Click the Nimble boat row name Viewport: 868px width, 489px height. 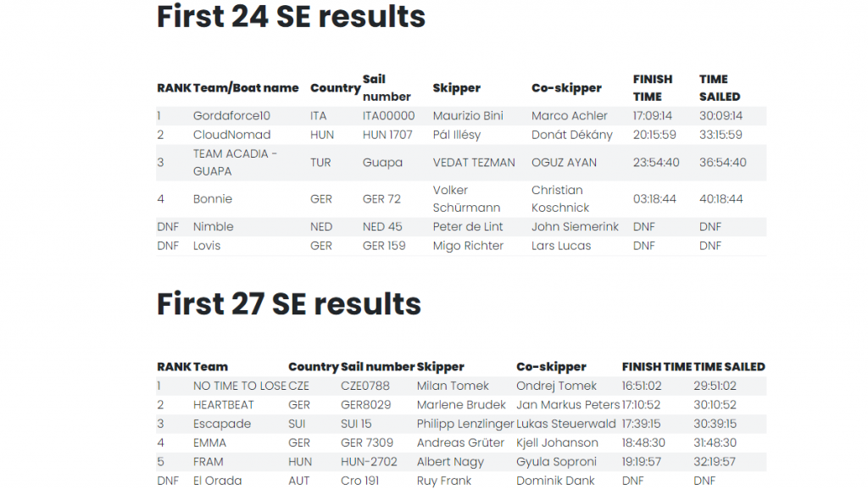click(213, 226)
